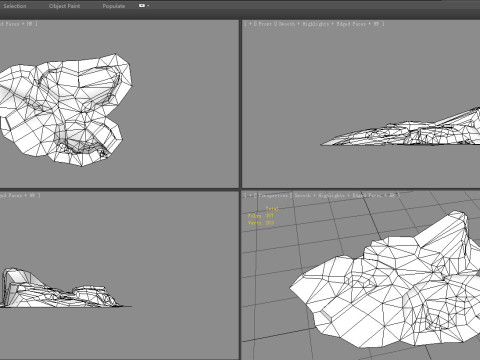
Task: Open the Selection ribbon tab
Action: pyautogui.click(x=14, y=6)
